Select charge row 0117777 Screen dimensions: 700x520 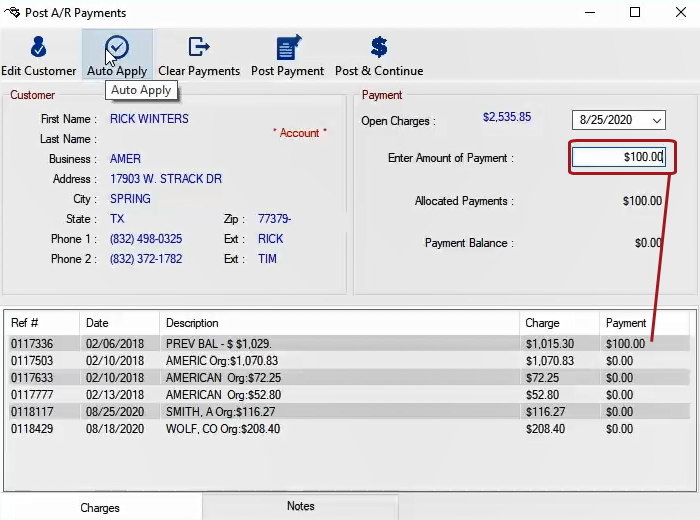click(348, 395)
